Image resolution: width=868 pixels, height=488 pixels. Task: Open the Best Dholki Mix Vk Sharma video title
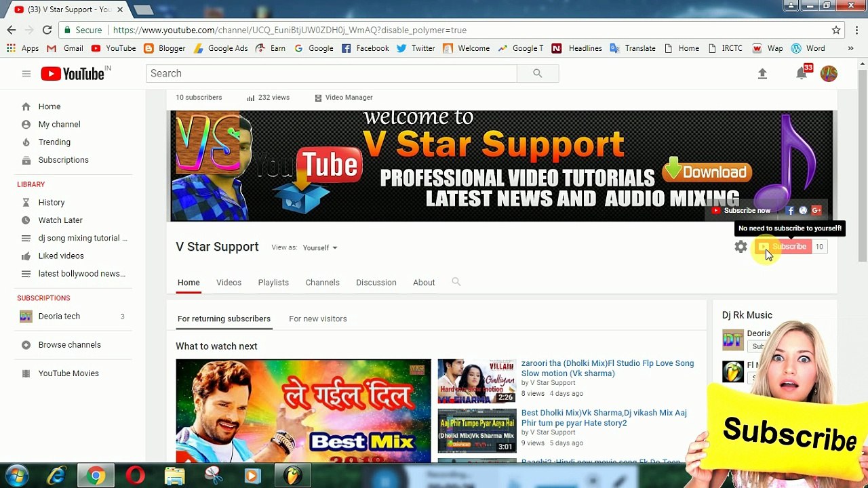(x=604, y=418)
